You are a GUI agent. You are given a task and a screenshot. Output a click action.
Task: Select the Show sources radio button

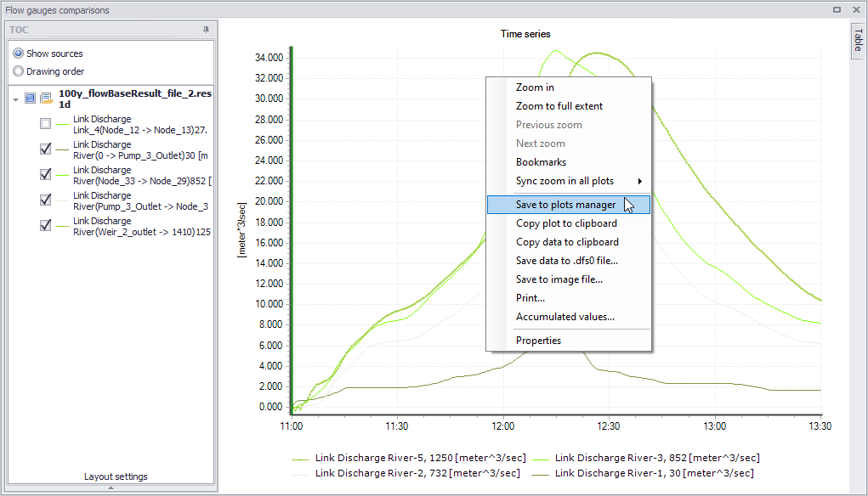18,54
